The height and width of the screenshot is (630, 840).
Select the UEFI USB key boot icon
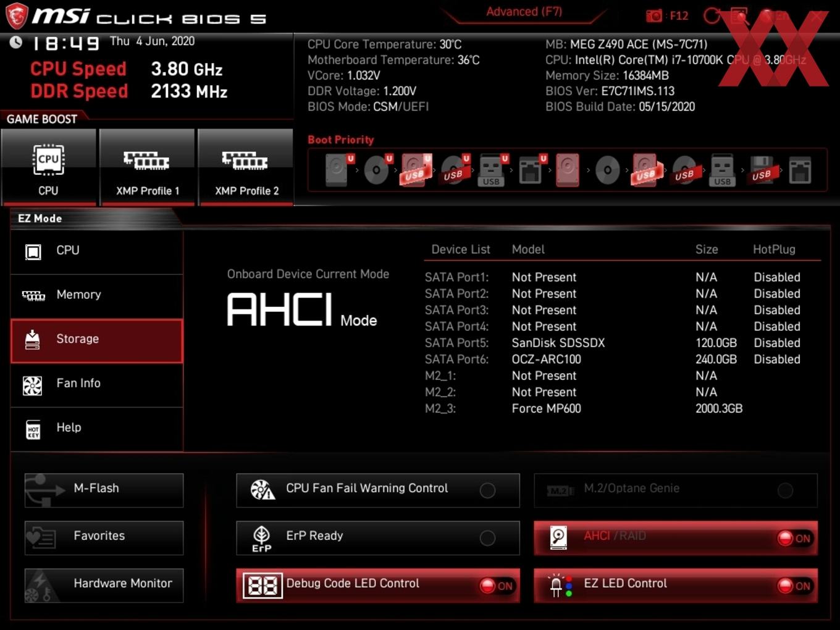click(492, 170)
